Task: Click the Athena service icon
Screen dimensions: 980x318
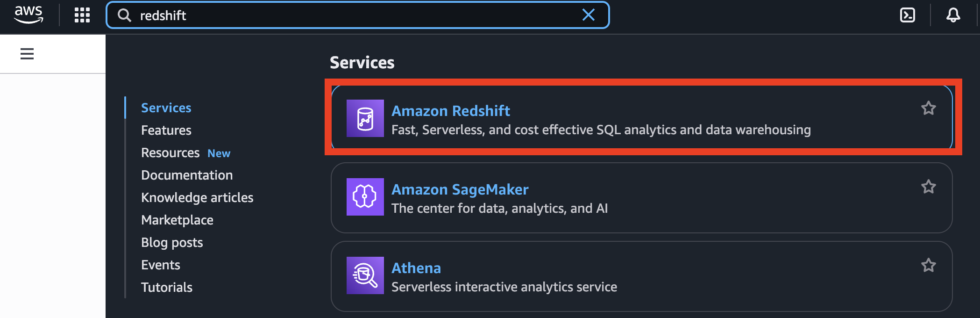Action: [x=365, y=275]
